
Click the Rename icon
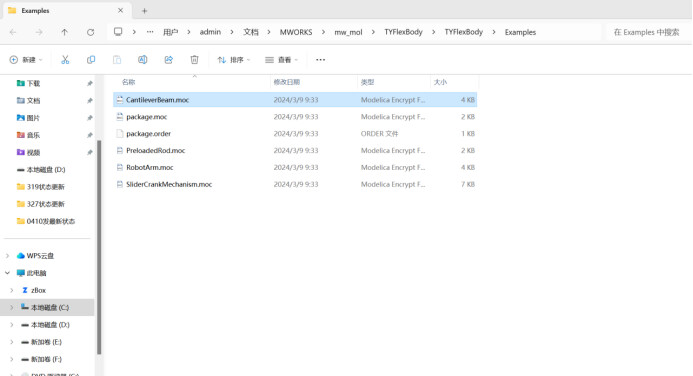pyautogui.click(x=142, y=60)
